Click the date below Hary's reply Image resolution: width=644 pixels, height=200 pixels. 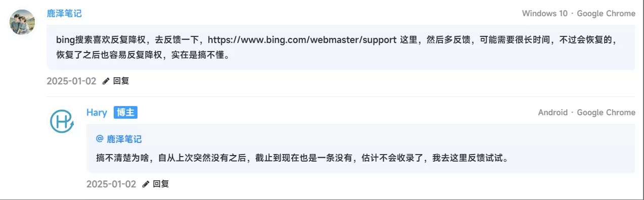[111, 184]
